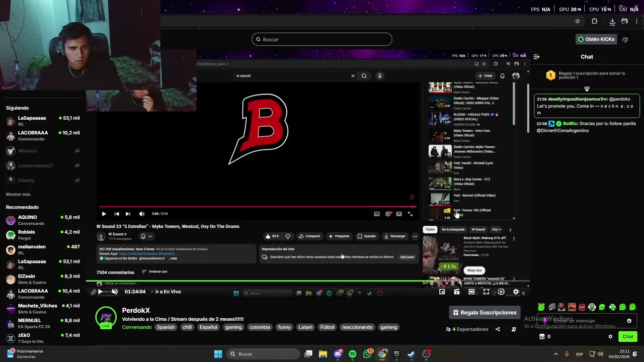The image size is (644, 362).
Task: Open playback speed control in Kick player
Action: point(501,292)
